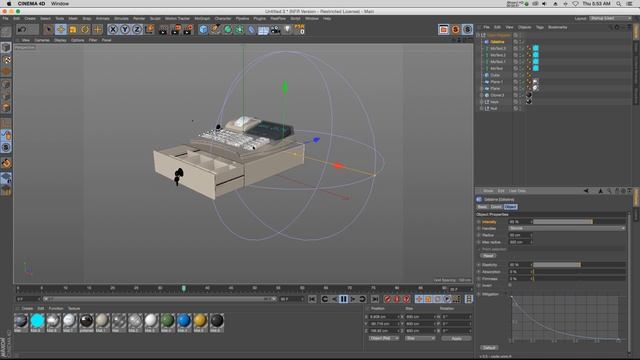This screenshot has width=640, height=360.
Task: Open the Object Manager Tags menu
Action: pyautogui.click(x=540, y=27)
